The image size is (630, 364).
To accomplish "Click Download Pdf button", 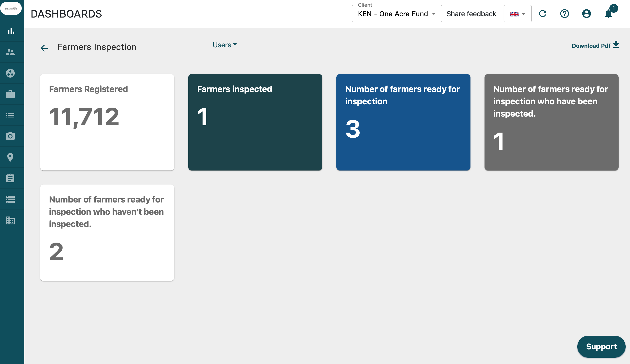I will point(595,45).
